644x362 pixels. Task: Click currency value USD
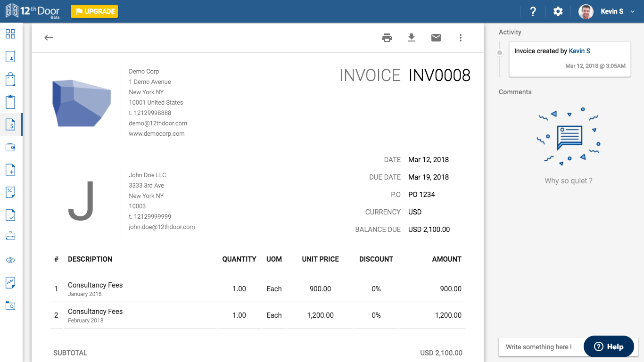[415, 212]
